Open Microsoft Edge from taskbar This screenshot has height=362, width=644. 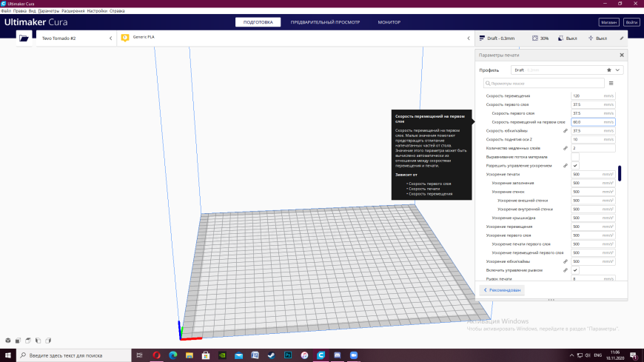173,355
